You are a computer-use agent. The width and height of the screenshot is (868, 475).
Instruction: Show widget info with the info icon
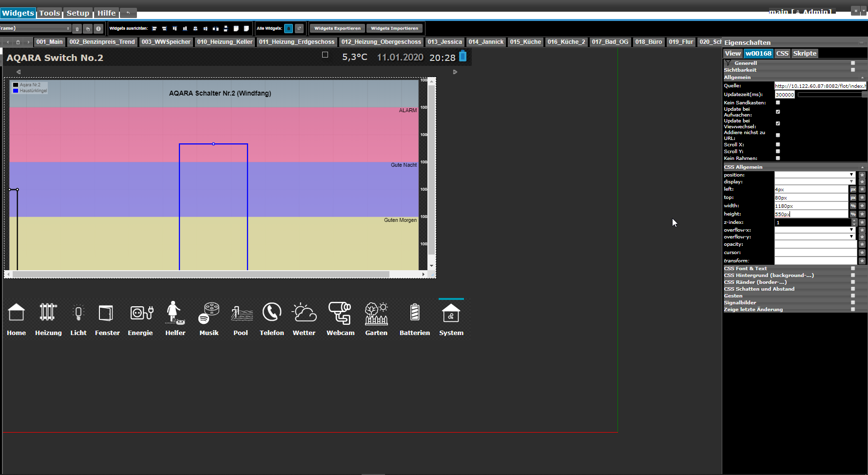click(x=98, y=29)
